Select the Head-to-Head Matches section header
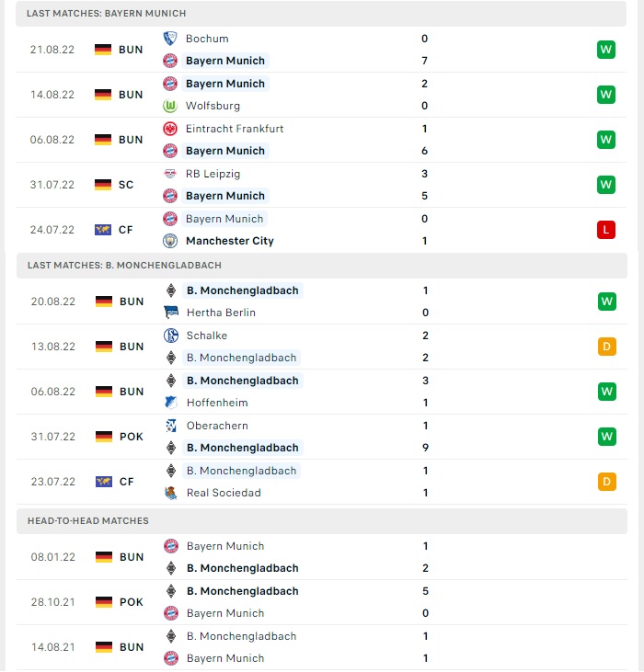The height and width of the screenshot is (672, 644). (x=322, y=520)
